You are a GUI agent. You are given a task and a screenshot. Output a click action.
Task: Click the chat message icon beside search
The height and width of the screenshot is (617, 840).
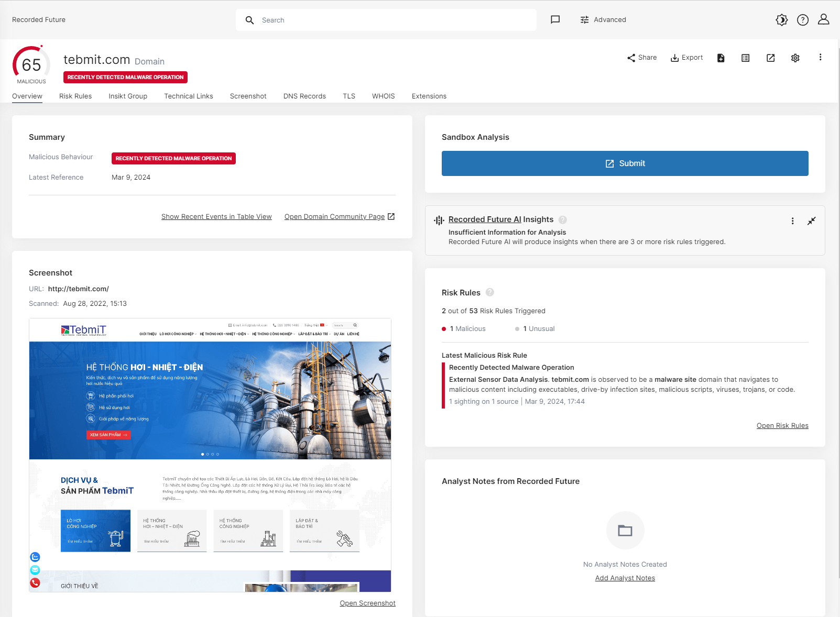point(555,20)
